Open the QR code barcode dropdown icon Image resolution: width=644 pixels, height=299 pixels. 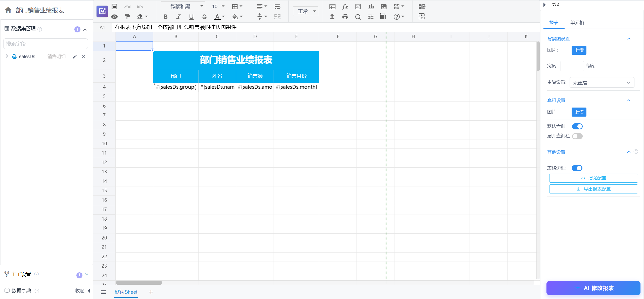(399, 7)
